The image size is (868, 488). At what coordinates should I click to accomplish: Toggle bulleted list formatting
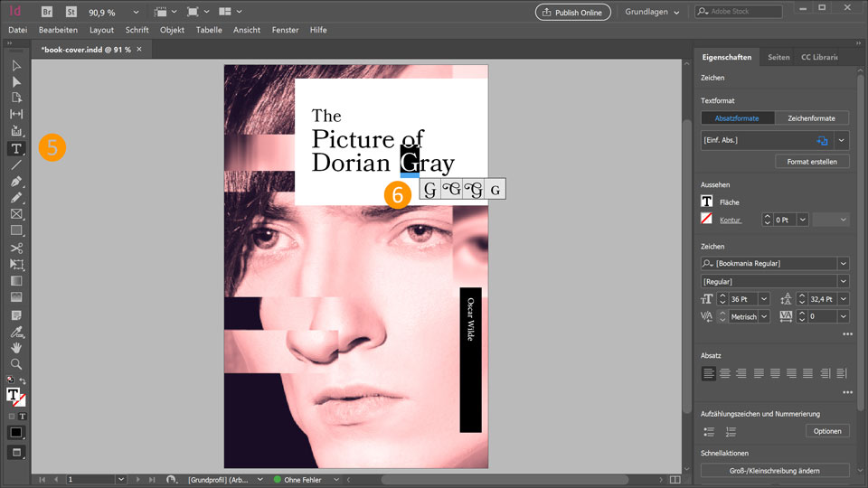point(709,432)
